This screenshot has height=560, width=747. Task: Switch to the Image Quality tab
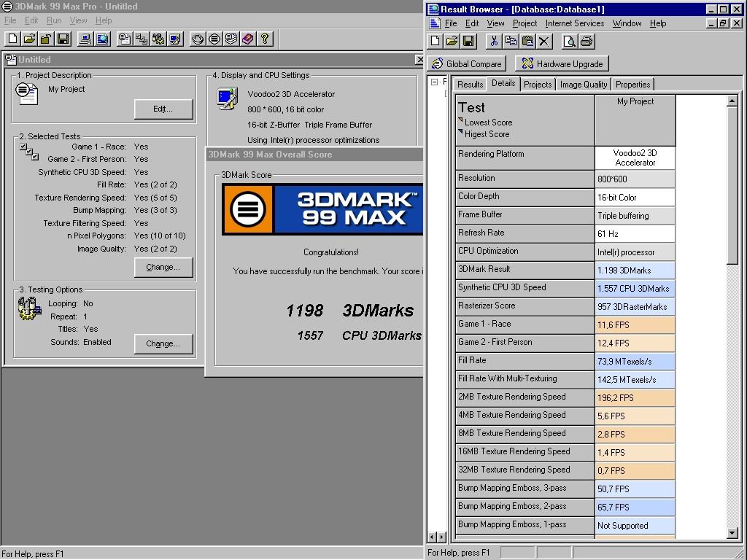[584, 85]
